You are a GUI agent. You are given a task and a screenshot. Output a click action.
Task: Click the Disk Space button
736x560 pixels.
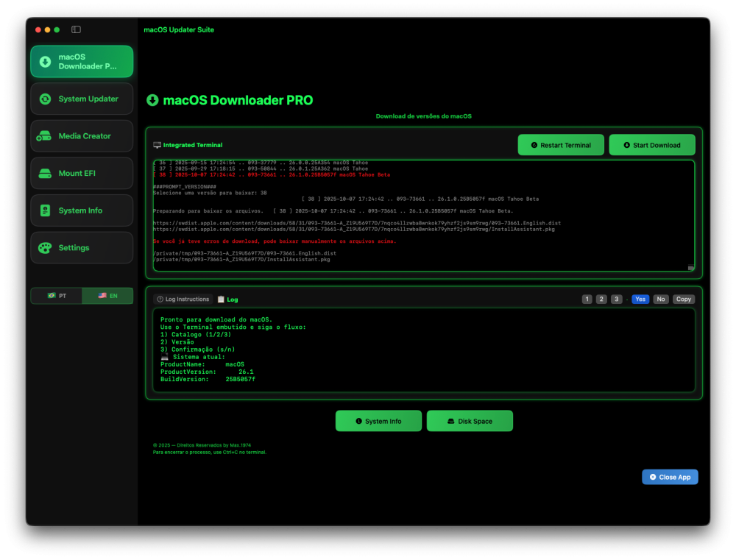click(470, 421)
